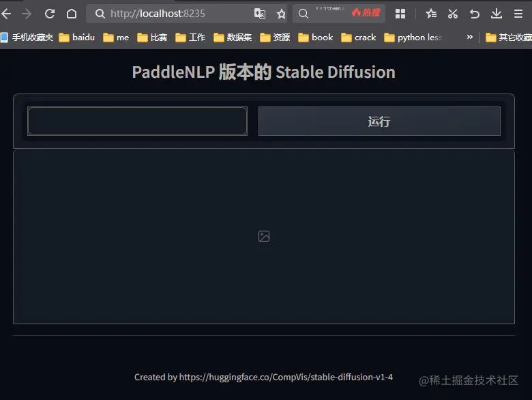Open the favorites list star icon
This screenshot has width=532, height=400.
coord(431,14)
